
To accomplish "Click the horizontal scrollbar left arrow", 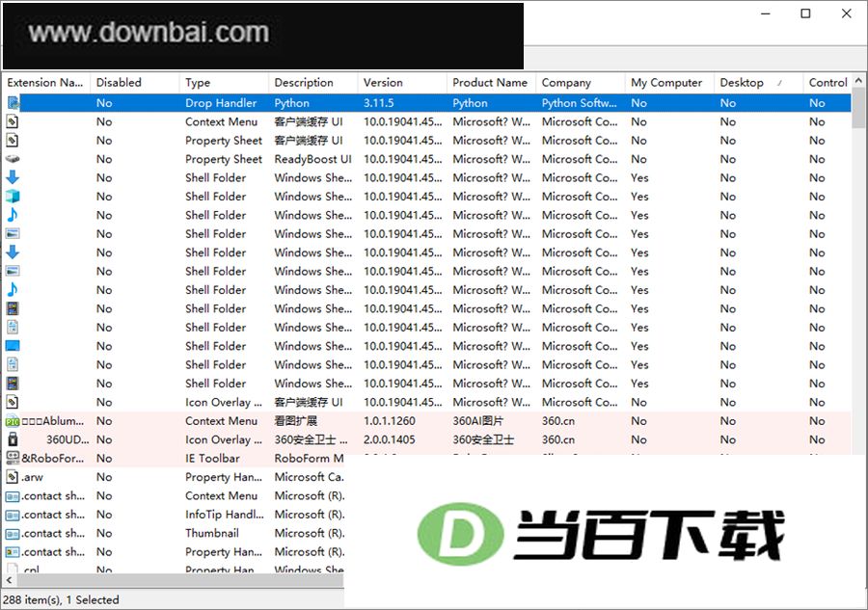I will click(9, 580).
